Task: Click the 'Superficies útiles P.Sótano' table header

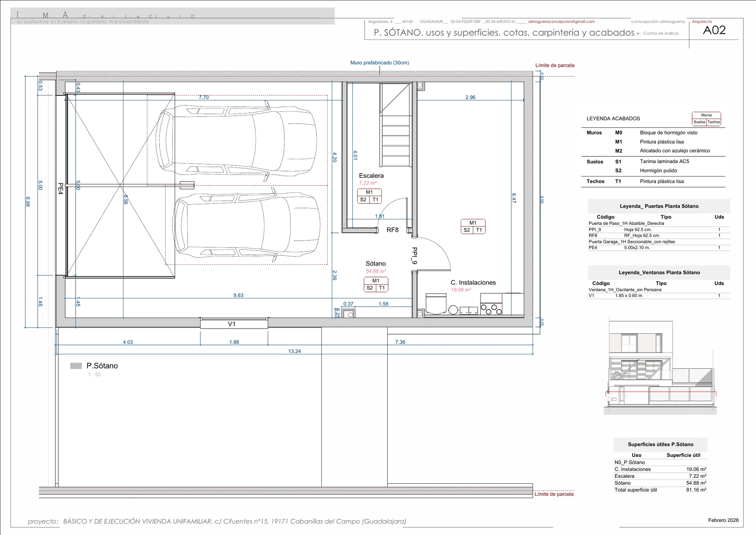Action: click(660, 444)
